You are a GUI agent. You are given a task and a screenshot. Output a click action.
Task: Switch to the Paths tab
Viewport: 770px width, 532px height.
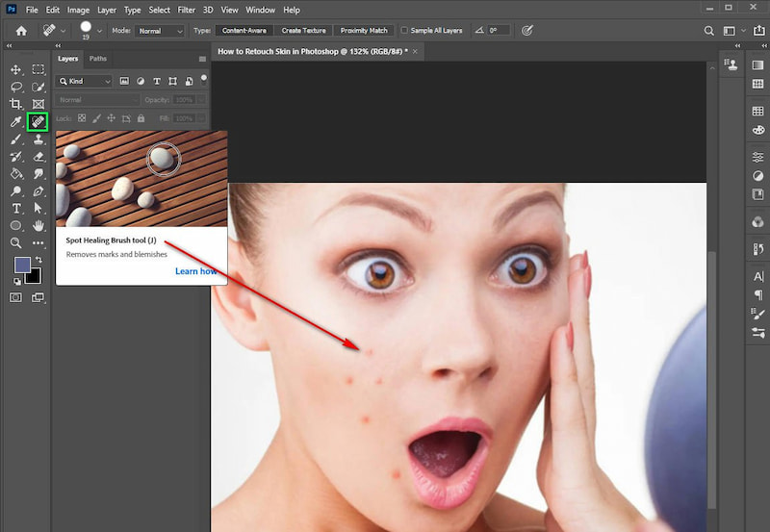coord(98,59)
